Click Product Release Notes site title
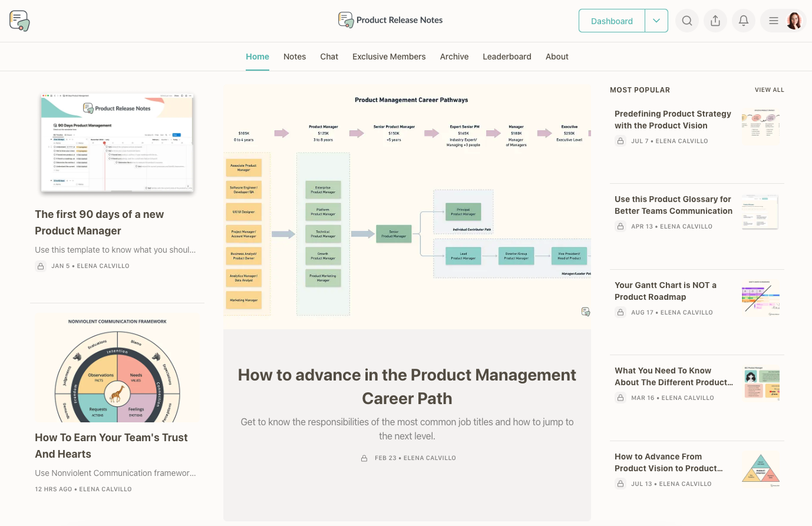Viewport: 812px width, 526px height. point(400,20)
